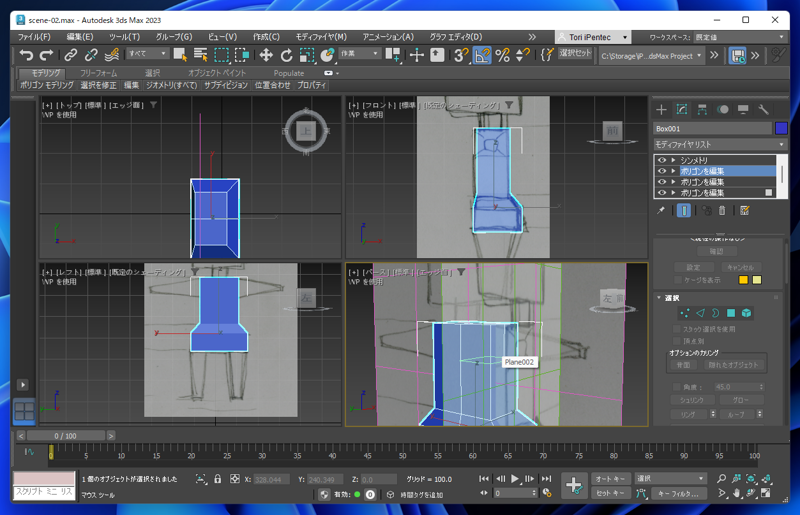Toggle Show End Result button
800x515 pixels.
click(x=684, y=210)
